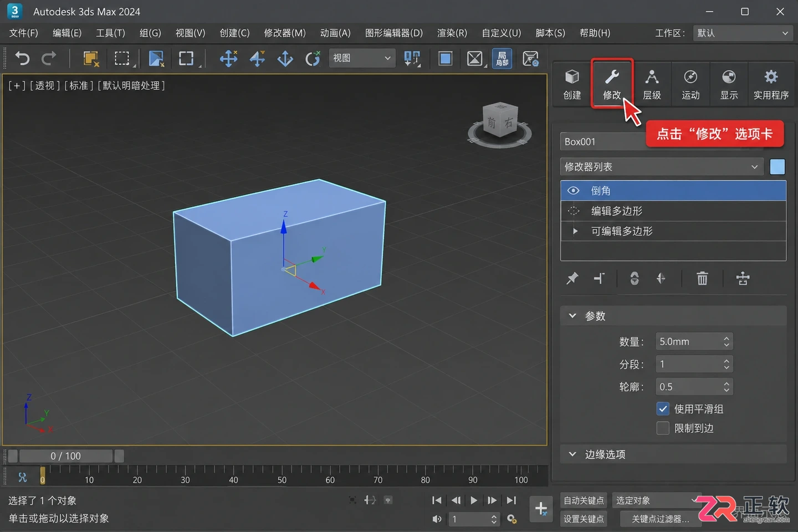Click the Undo arrow icon
Screen dimensions: 798x532
click(22, 58)
